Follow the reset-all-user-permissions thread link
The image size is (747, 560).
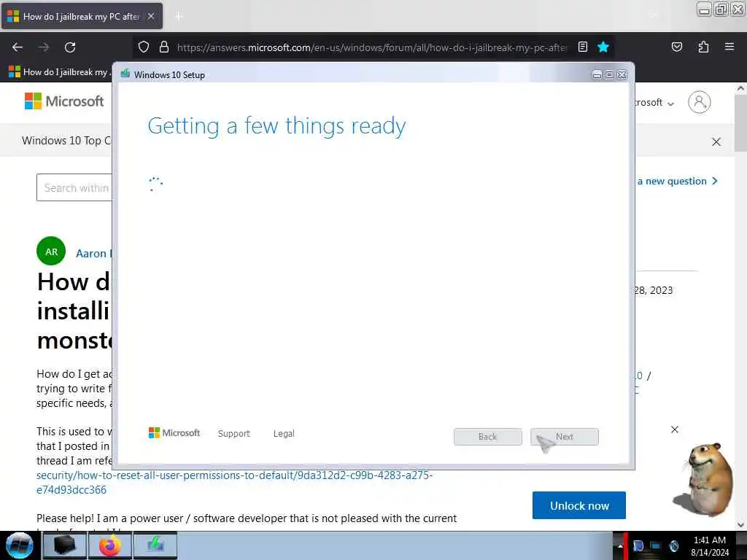point(234,483)
